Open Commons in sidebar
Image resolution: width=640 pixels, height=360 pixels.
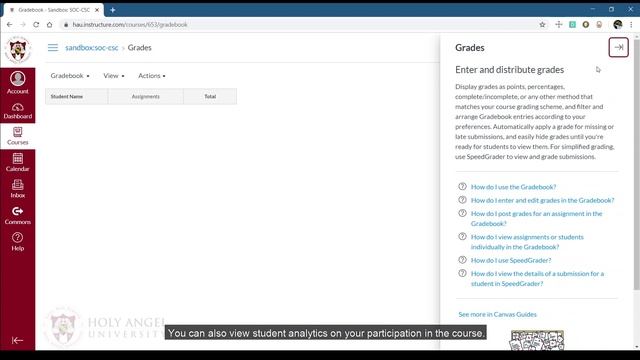pos(18,216)
